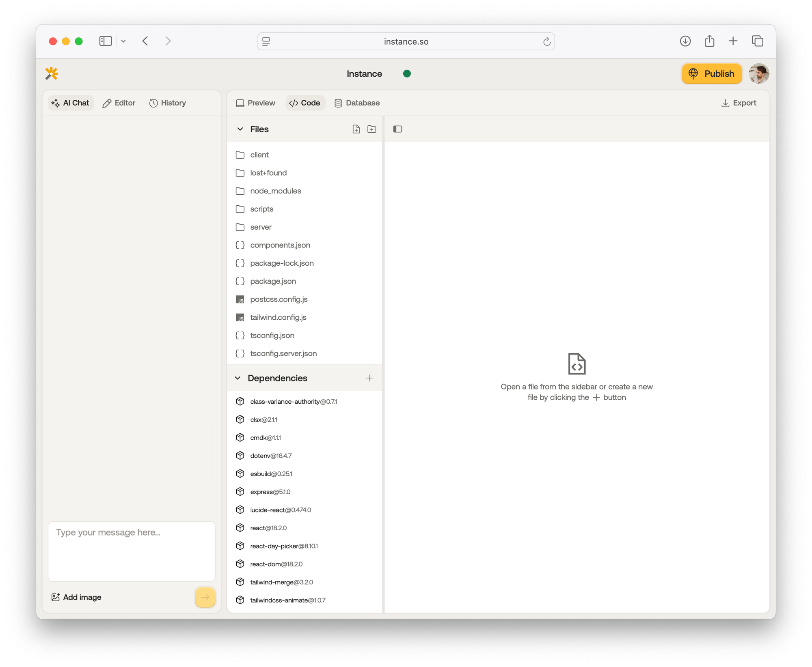This screenshot has width=812, height=667.
Task: Click the Safari share icon
Action: point(709,41)
